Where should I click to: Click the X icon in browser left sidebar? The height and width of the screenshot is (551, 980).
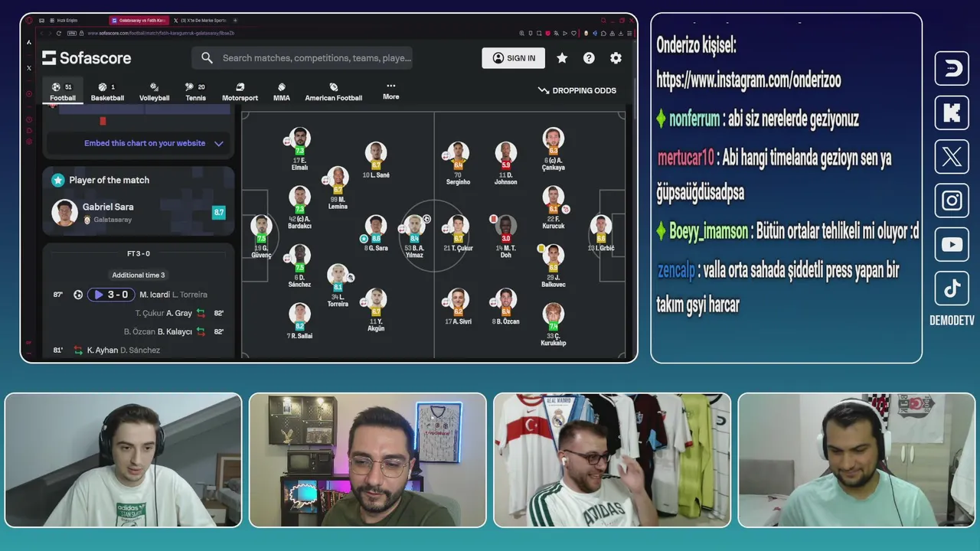tap(29, 67)
